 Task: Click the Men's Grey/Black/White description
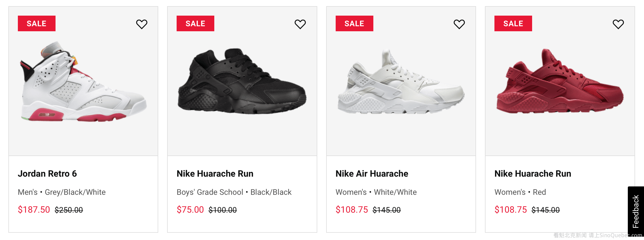coord(62,192)
